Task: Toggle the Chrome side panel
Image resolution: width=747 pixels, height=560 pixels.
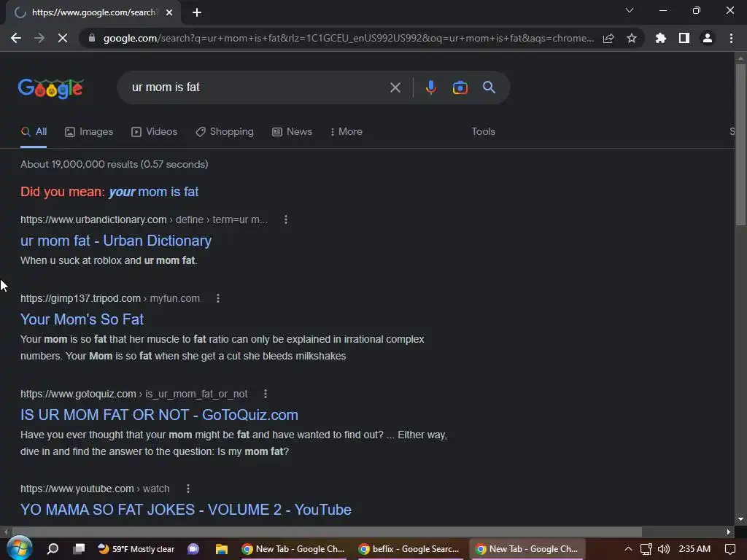Action: point(684,38)
